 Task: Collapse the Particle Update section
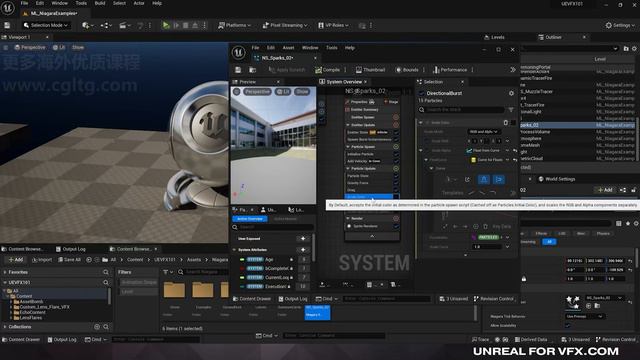tap(348, 168)
